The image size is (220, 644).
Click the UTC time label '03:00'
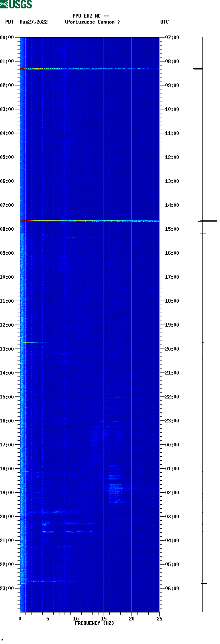click(x=172, y=516)
